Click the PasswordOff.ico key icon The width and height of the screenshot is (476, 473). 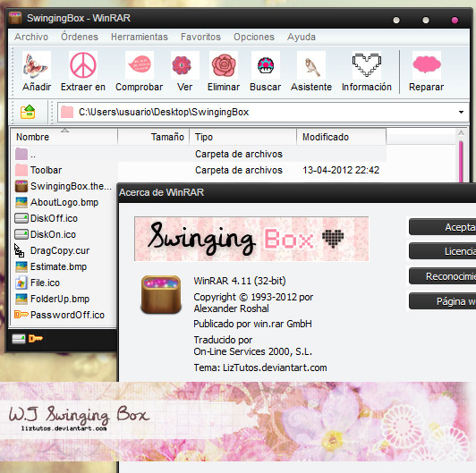pos(21,315)
